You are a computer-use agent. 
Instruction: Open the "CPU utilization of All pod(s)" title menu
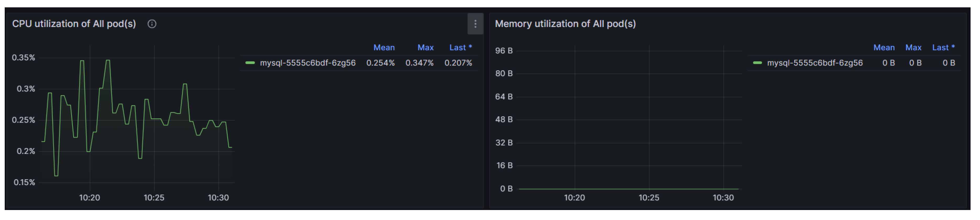pyautogui.click(x=74, y=24)
